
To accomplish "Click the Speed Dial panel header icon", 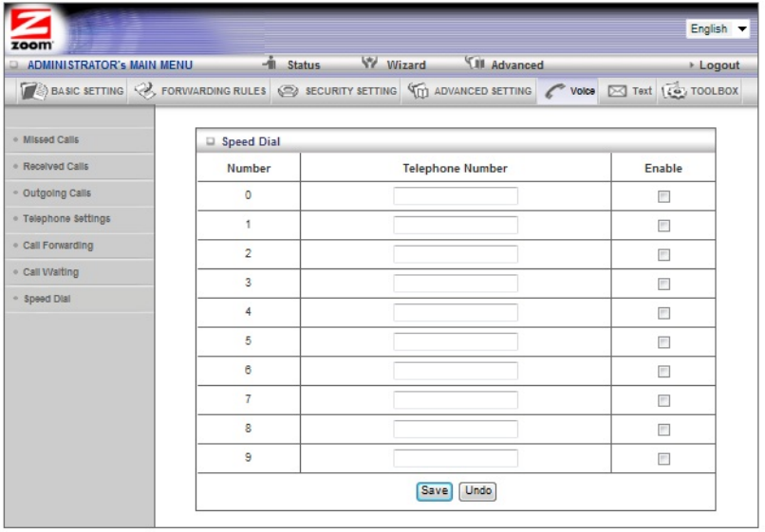I will (211, 141).
